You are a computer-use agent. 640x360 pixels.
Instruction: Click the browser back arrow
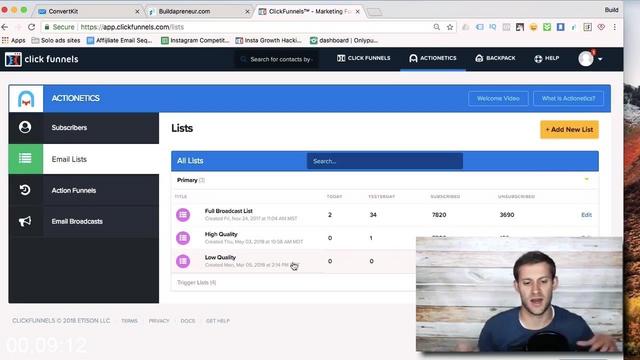point(5,27)
